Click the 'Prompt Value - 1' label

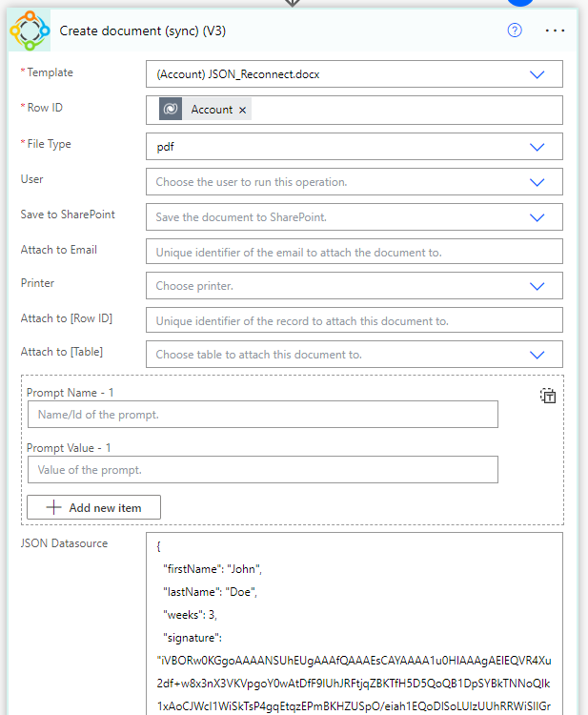coord(69,448)
